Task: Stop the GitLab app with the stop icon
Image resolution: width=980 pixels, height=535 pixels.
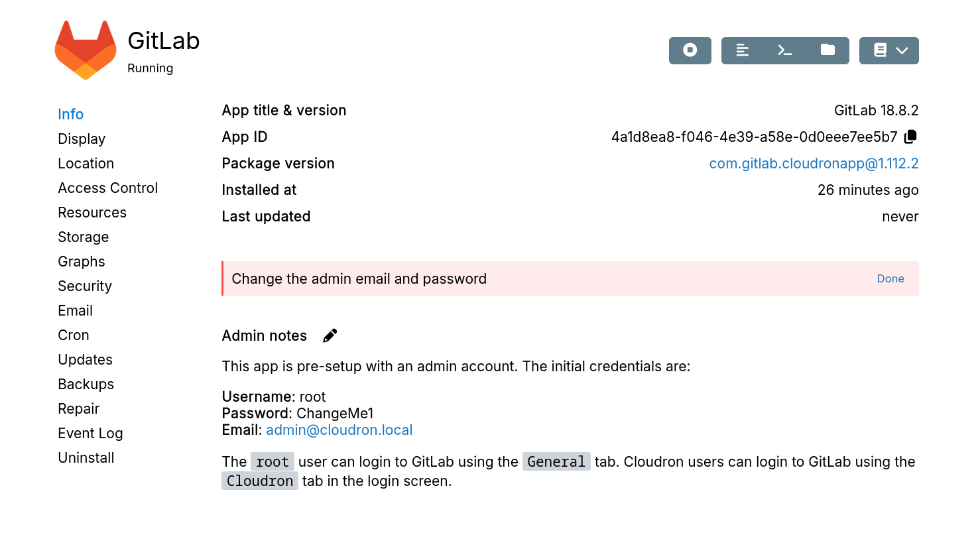Action: (x=690, y=50)
